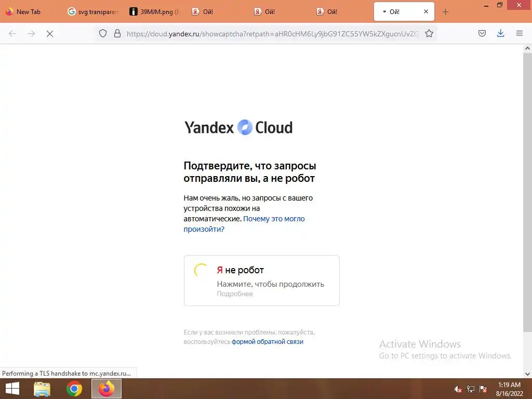Switch to the third Ой! Yandex tab
Image resolution: width=532 pixels, height=399 pixels.
click(342, 12)
